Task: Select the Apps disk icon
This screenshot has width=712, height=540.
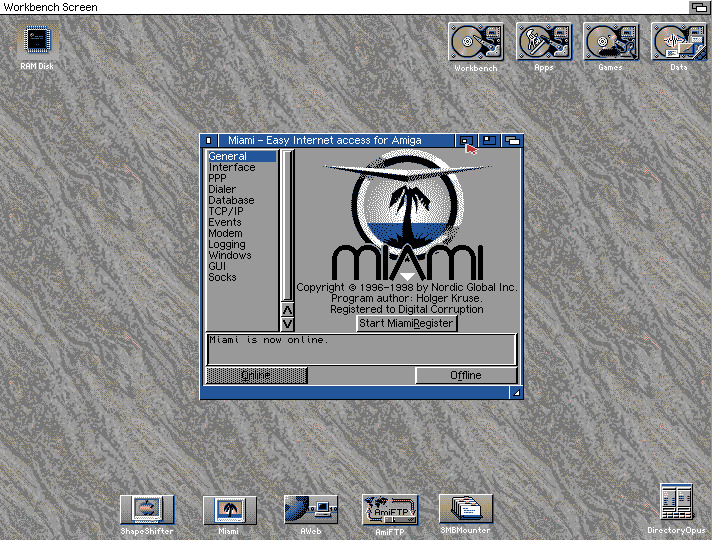Action: click(x=544, y=42)
